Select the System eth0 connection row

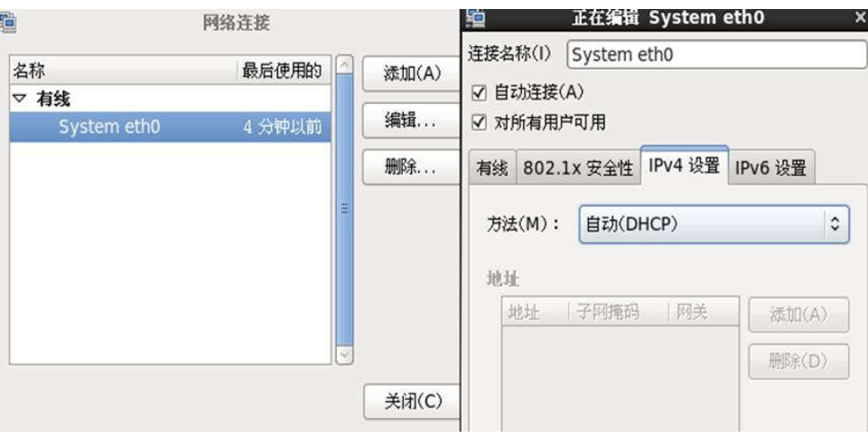[x=171, y=126]
